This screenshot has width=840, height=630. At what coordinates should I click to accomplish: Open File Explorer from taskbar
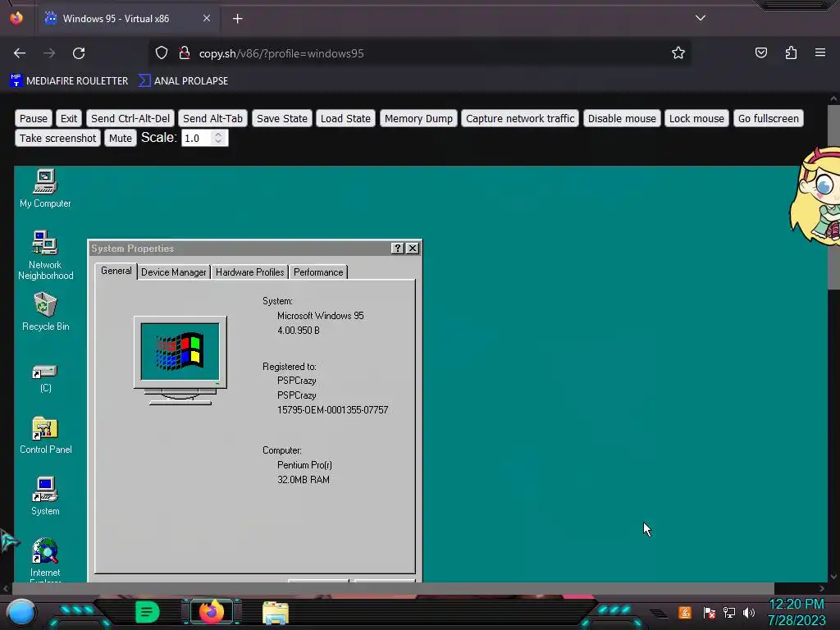[x=276, y=613]
